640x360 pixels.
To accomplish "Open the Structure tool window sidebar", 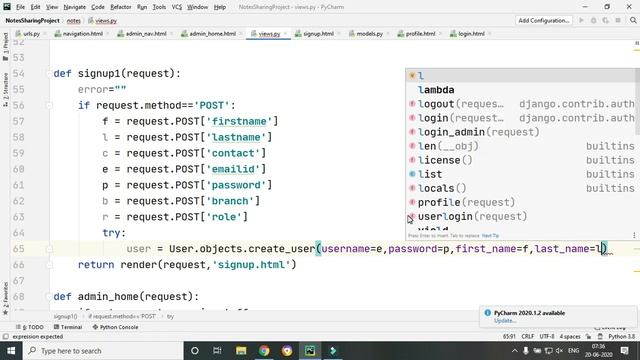I will click(x=5, y=90).
